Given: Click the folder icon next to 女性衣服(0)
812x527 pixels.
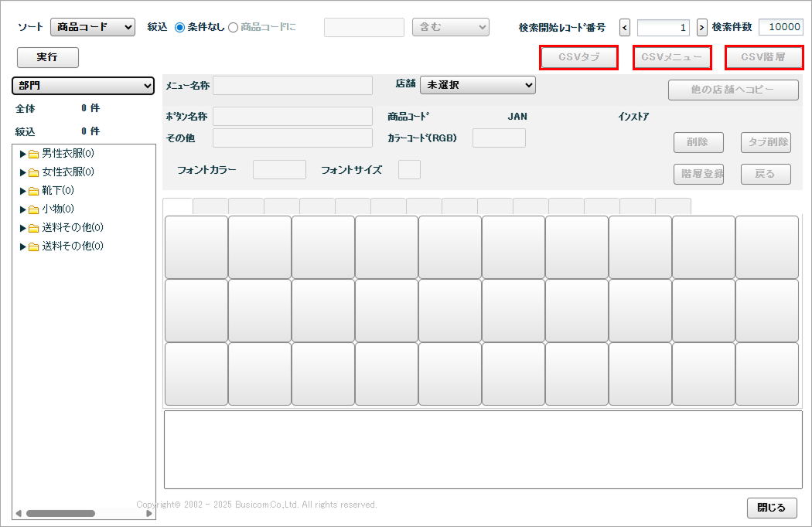Looking at the screenshot, I should [34, 172].
